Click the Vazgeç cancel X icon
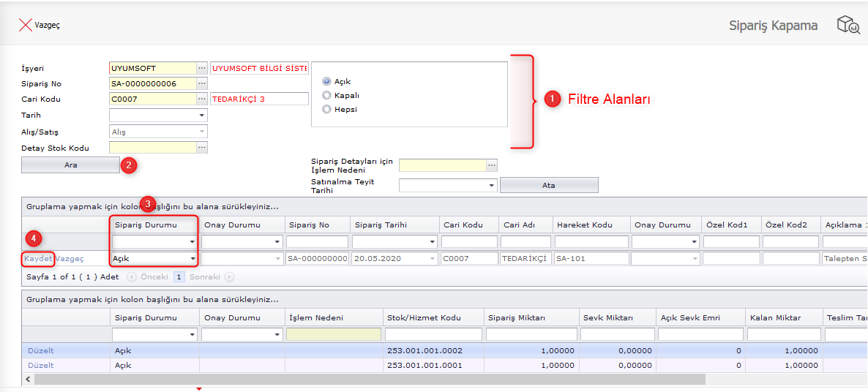 pyautogui.click(x=25, y=25)
